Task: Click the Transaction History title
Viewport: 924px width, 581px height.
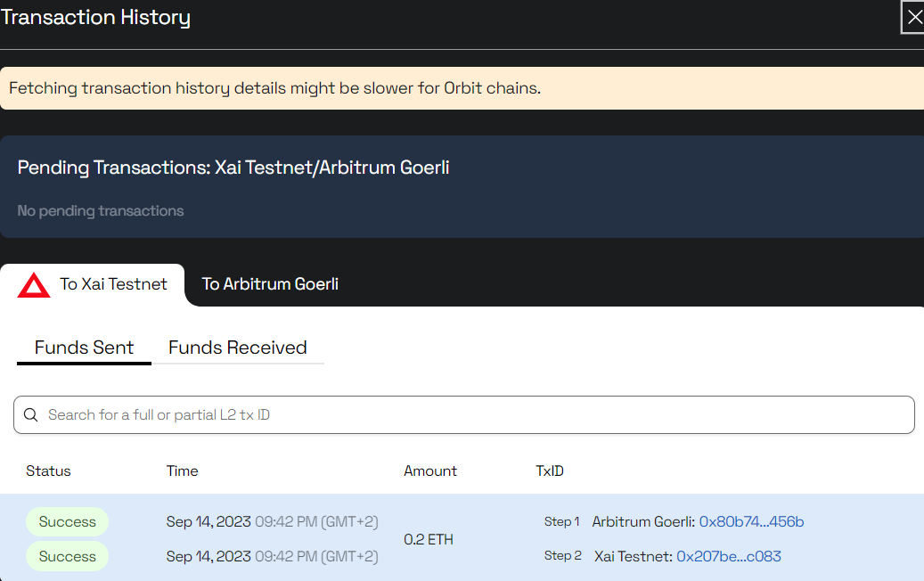Action: click(95, 17)
